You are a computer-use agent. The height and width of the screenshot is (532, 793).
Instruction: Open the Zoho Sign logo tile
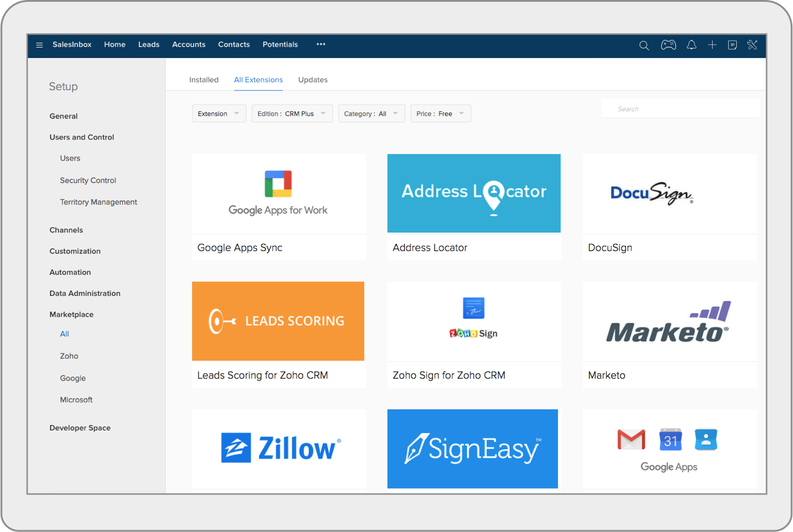pos(474,321)
